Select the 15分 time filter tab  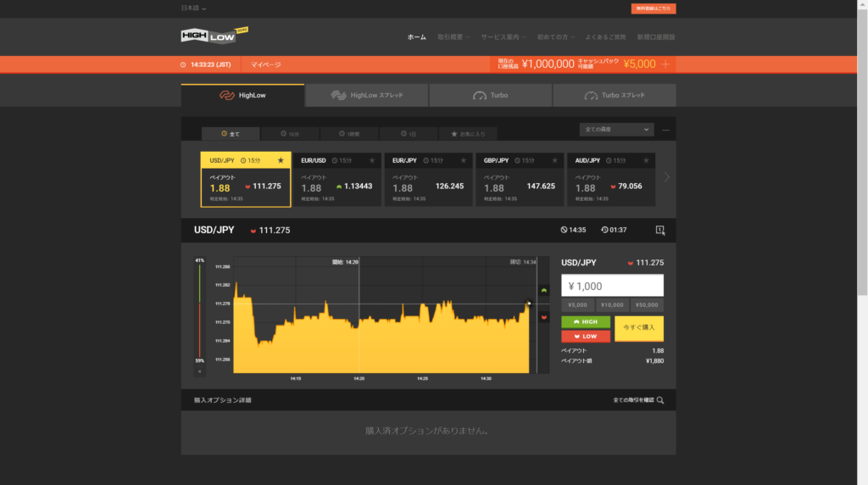(290, 134)
